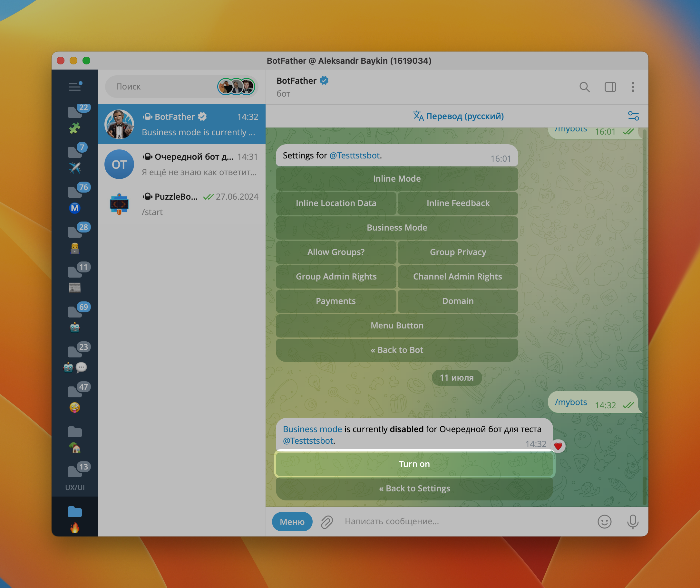Open the zany face emoji folder with badge 47

[x=75, y=398]
